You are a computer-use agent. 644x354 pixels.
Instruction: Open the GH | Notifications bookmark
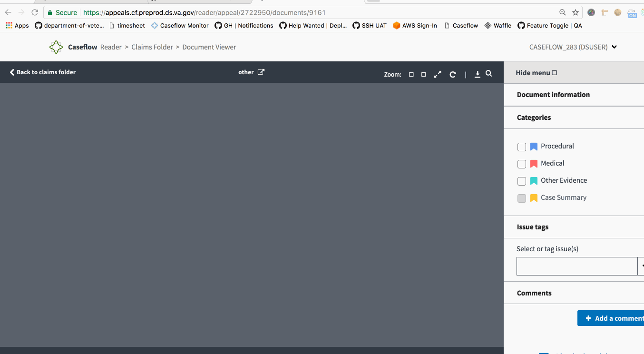tap(244, 26)
